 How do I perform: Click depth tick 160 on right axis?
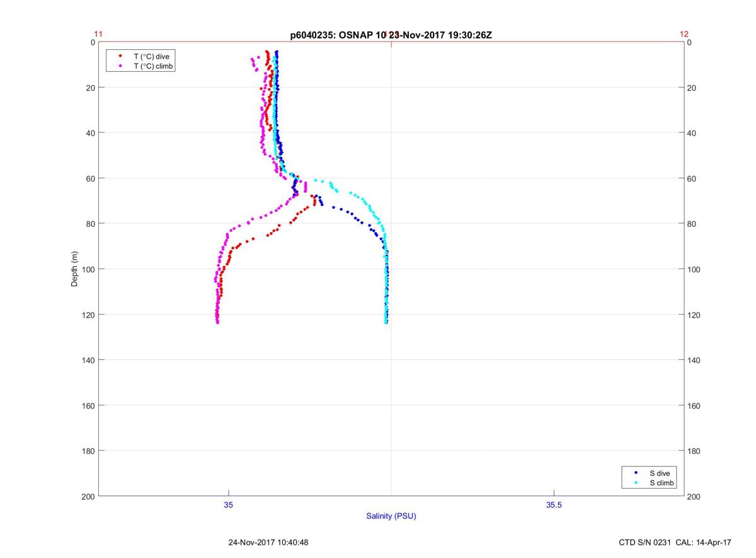coord(694,405)
